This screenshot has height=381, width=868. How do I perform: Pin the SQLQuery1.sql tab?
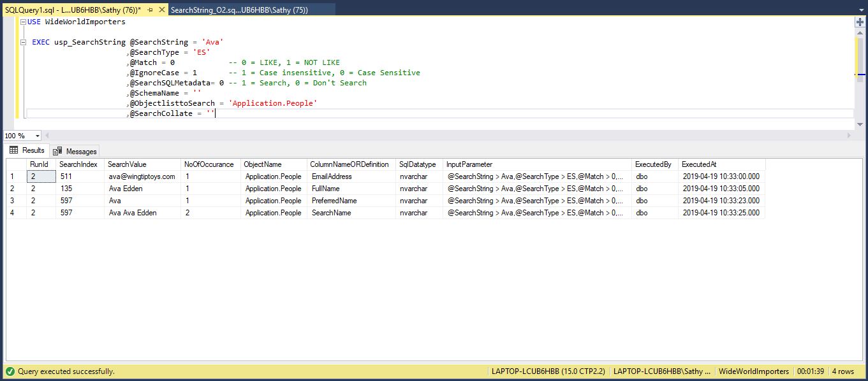[x=151, y=10]
